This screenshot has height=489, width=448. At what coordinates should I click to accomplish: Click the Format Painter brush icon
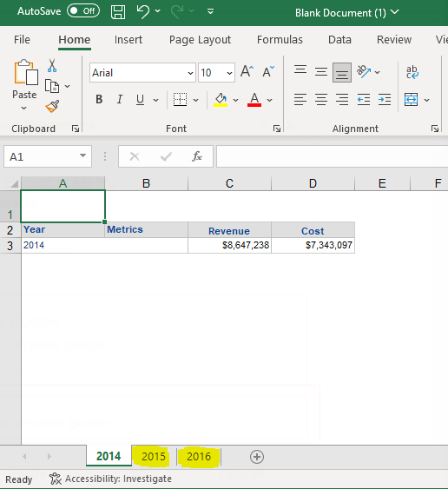point(52,106)
